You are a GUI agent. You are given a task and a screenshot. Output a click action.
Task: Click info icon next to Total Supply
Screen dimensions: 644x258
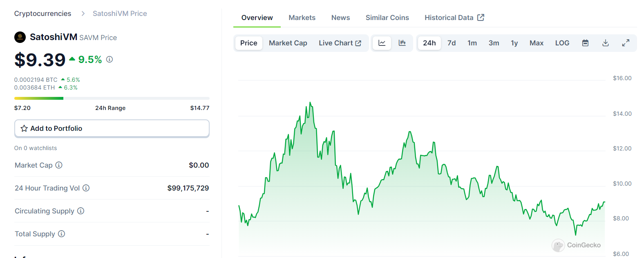click(61, 234)
